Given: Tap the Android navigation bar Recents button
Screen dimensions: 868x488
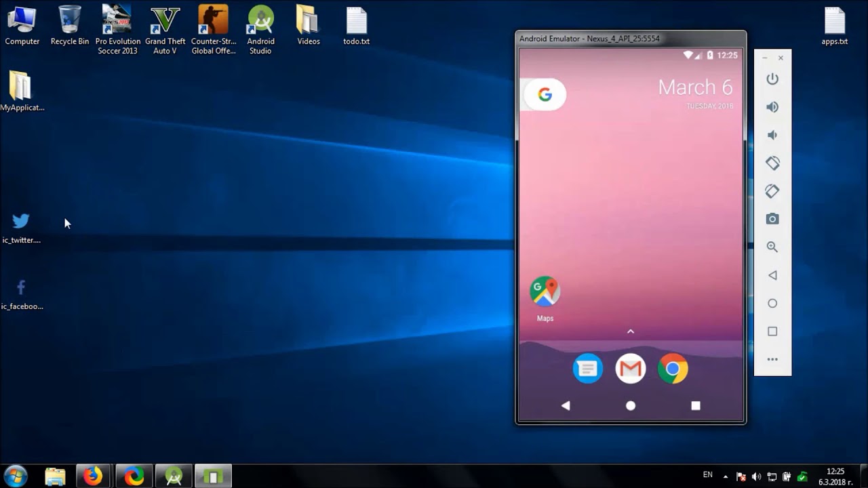Looking at the screenshot, I should (695, 405).
